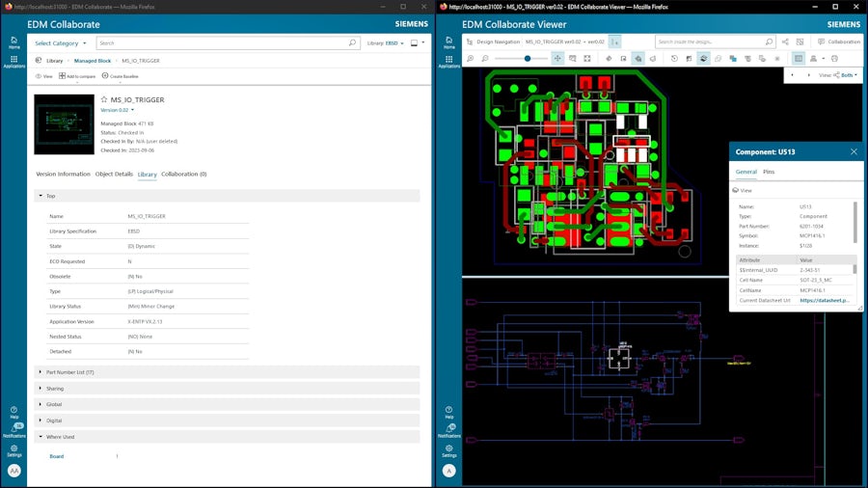Screen dimensions: 868x488
Task: Open the Select Category dropdown
Action: click(60, 43)
